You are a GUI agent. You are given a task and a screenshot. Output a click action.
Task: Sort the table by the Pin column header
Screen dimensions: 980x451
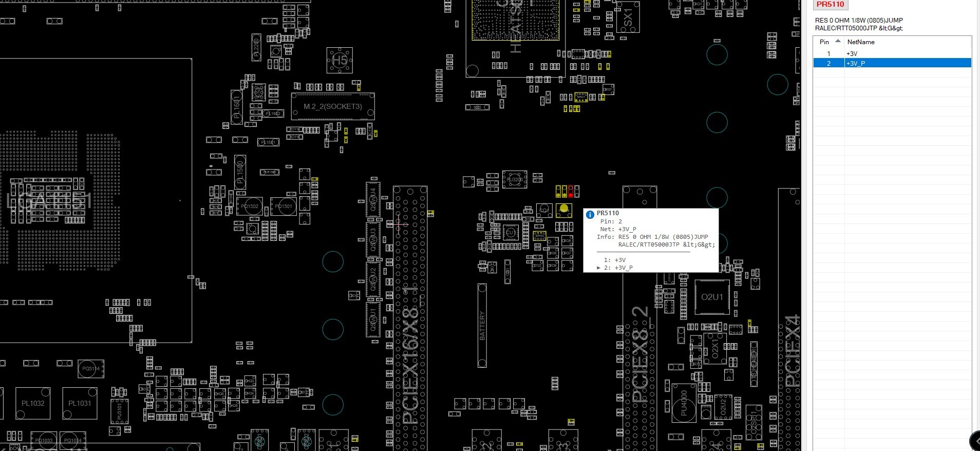(824, 42)
